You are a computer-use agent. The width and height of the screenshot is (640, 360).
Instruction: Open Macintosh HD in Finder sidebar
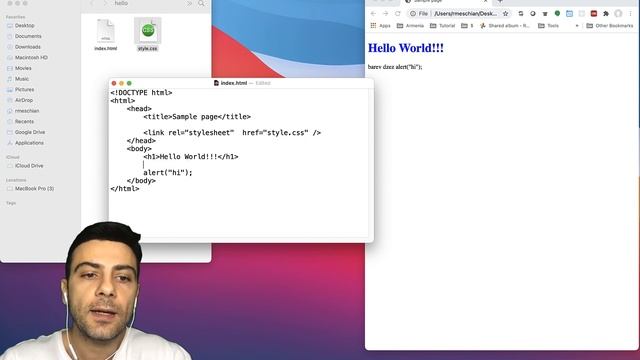tap(31, 57)
